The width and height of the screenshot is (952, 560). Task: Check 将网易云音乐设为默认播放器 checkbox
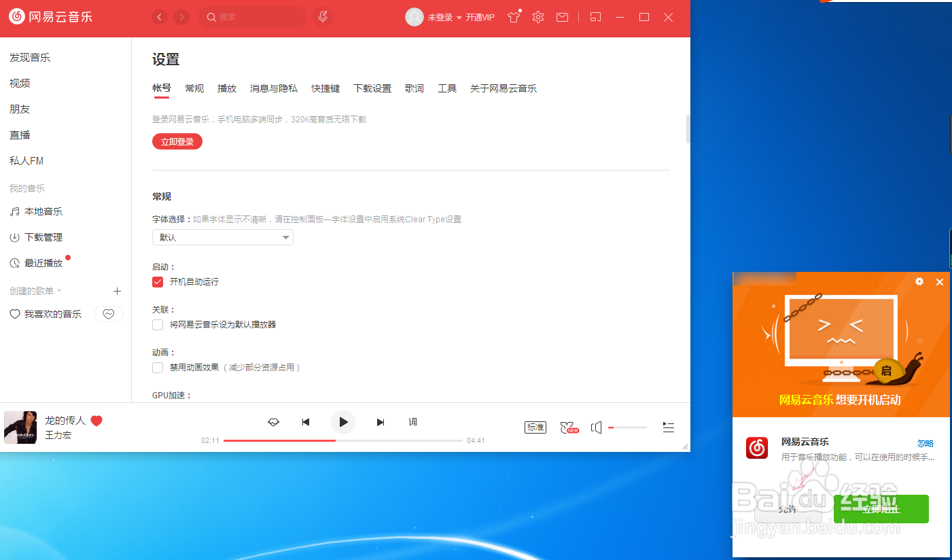coord(158,325)
